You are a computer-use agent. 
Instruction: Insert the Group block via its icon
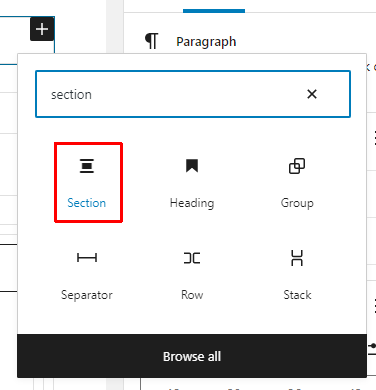coord(297,166)
